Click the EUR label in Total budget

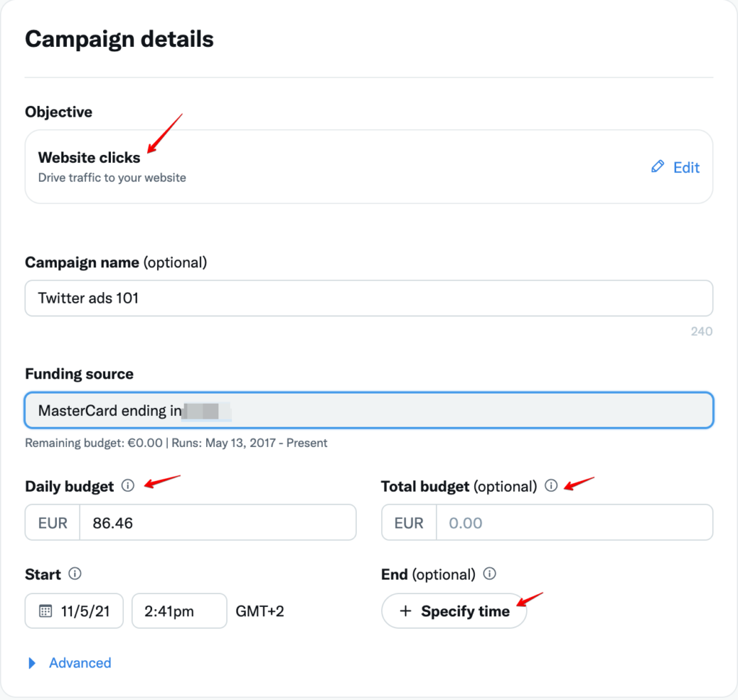409,523
